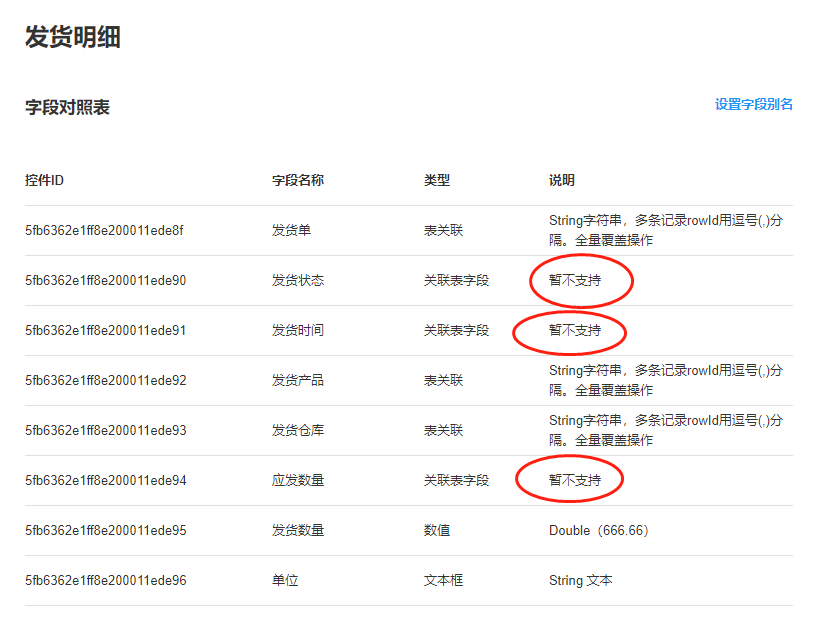The image size is (815, 621).
Task: Click String description in 发货单 row
Action: coord(666,230)
